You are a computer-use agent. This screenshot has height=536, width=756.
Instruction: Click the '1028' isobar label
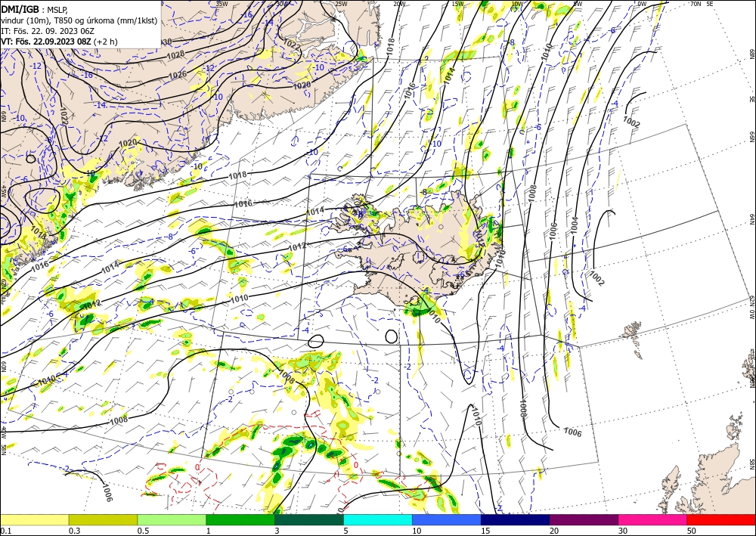(x=175, y=55)
